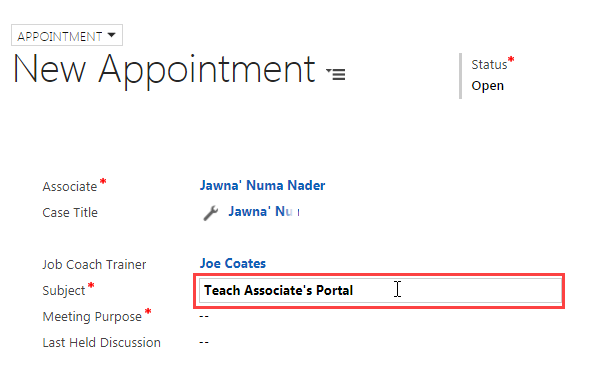This screenshot has height=370, width=593.
Task: Click inside the Subject input field
Action: 380,291
